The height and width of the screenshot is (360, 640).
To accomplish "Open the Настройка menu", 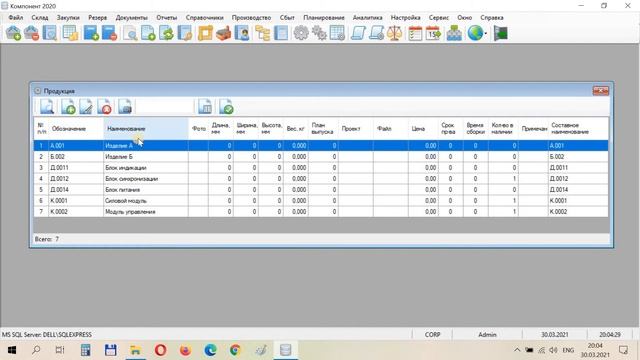I will (x=405, y=18).
